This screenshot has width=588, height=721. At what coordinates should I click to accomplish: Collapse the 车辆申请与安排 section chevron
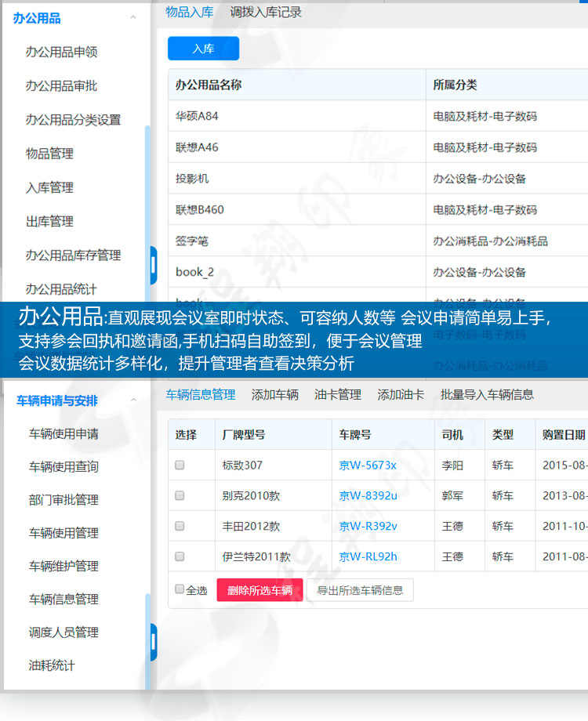[x=133, y=400]
